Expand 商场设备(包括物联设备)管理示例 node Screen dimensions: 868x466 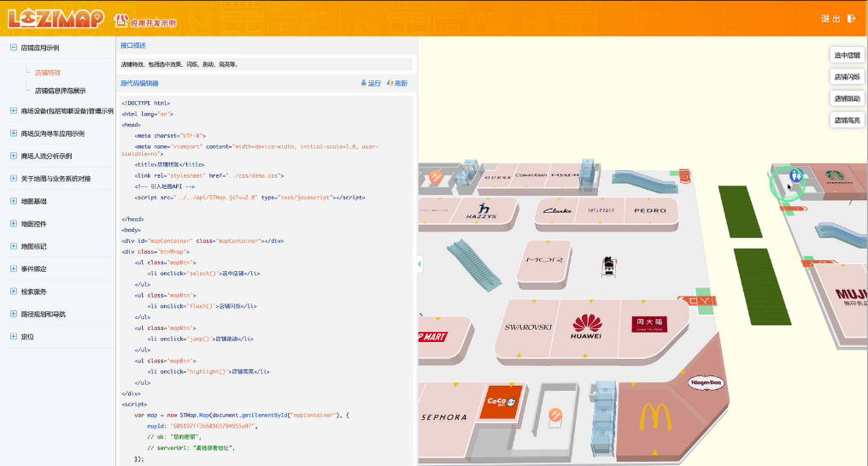14,111
